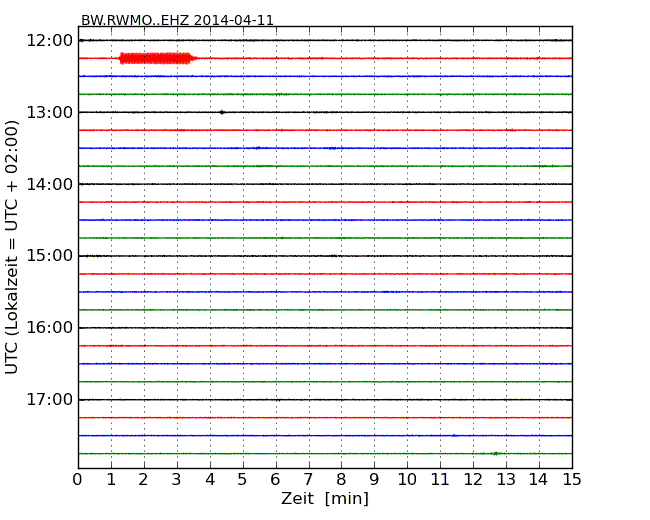Click the x-axis tick label 10
Image resolution: width=650 pixels, height=520 pixels.
[x=407, y=480]
